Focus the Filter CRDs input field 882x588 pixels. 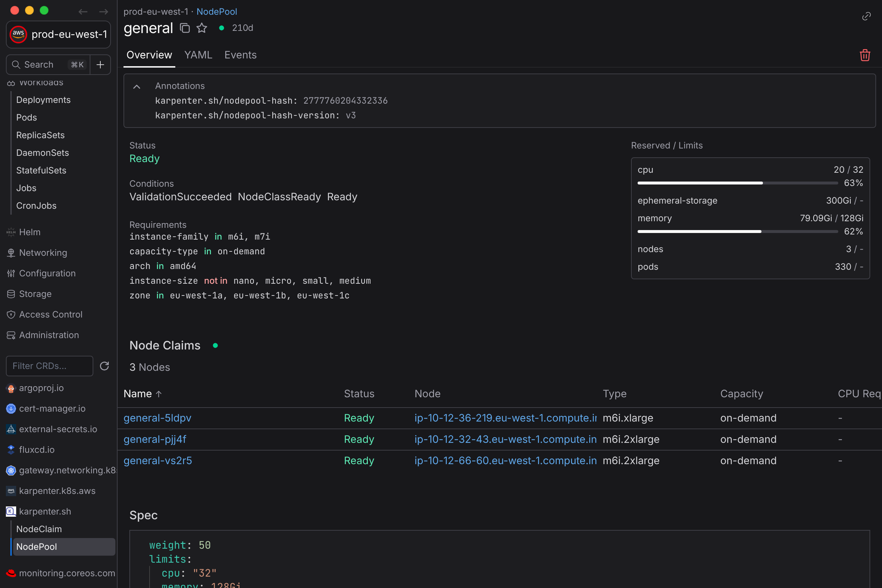[50, 366]
